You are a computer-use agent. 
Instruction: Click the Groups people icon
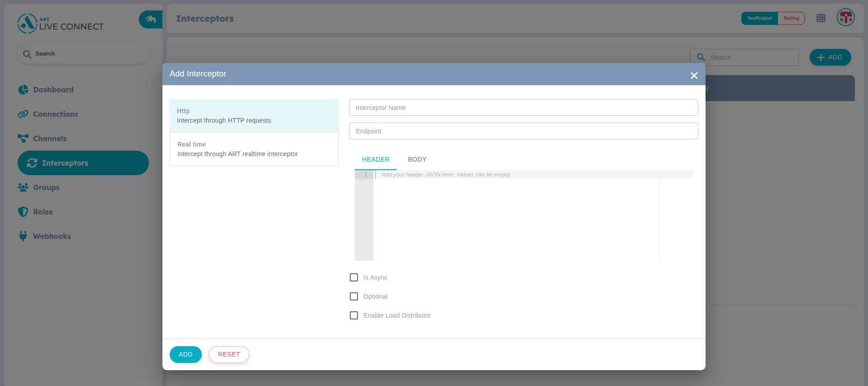point(23,187)
